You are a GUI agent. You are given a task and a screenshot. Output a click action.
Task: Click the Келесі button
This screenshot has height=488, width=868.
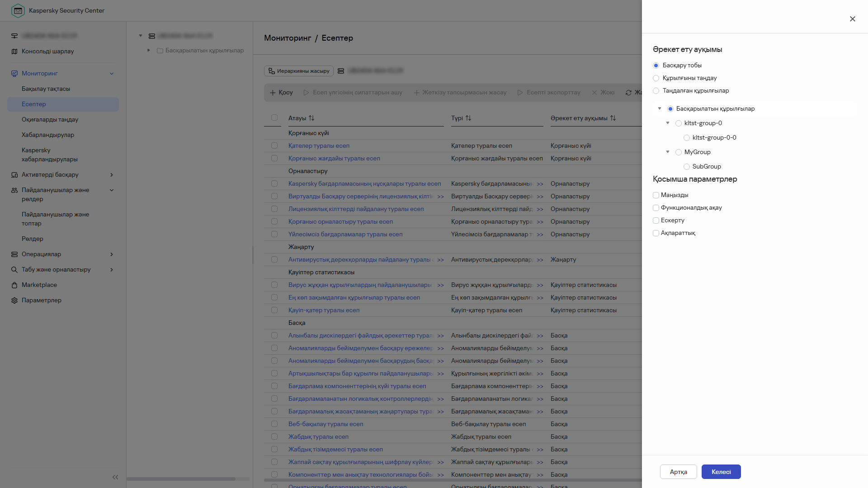point(721,472)
